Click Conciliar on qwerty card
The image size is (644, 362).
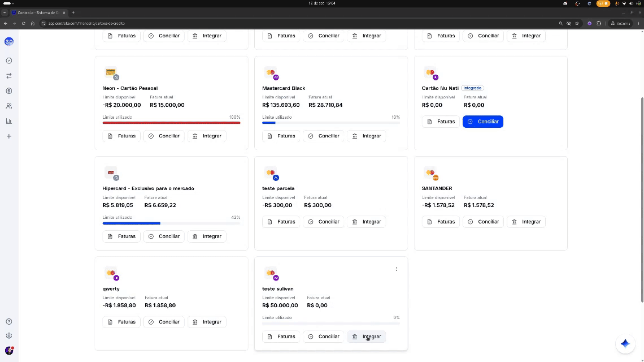click(x=164, y=322)
